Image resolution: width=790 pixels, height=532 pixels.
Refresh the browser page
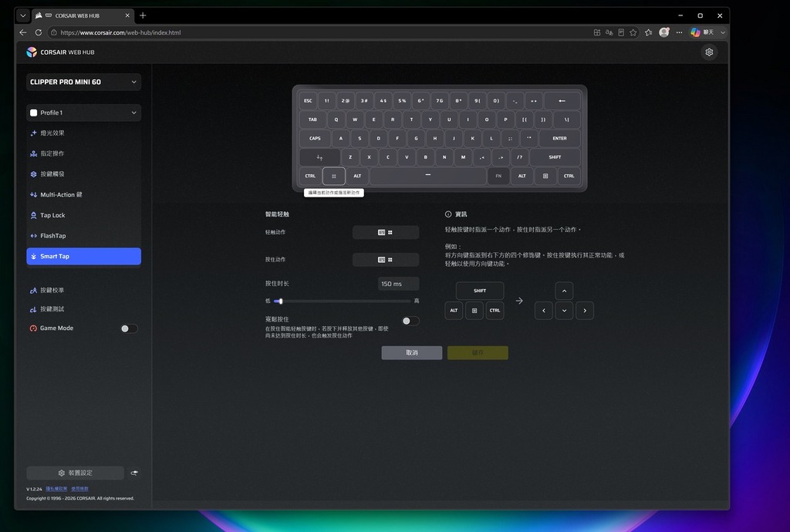39,32
